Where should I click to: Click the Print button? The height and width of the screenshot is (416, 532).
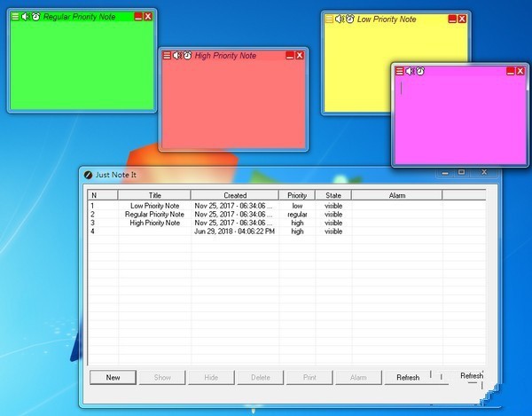click(309, 377)
